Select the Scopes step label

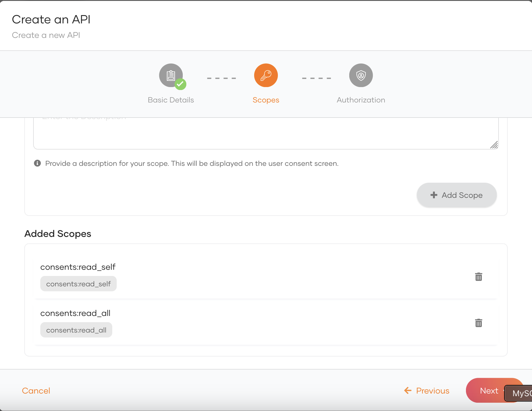[266, 100]
